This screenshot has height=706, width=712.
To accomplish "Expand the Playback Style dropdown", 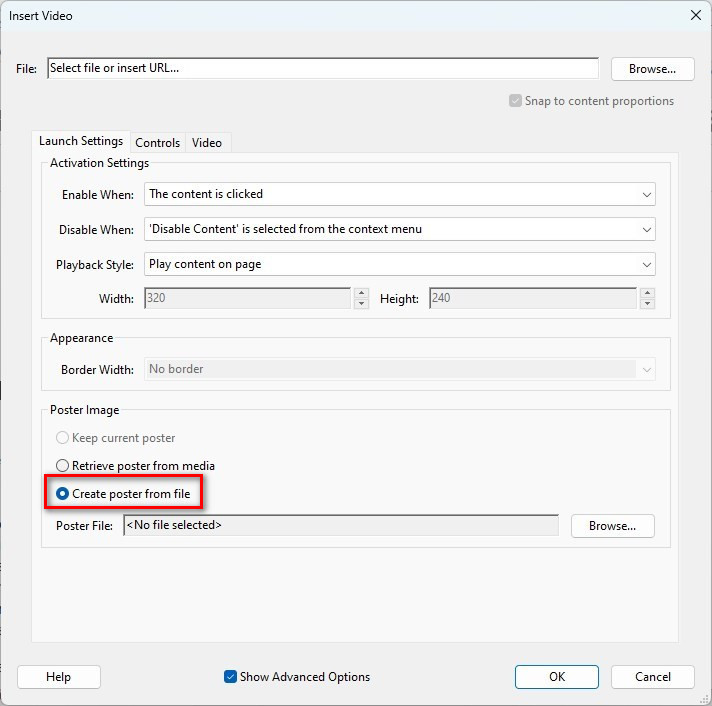I will (400, 265).
